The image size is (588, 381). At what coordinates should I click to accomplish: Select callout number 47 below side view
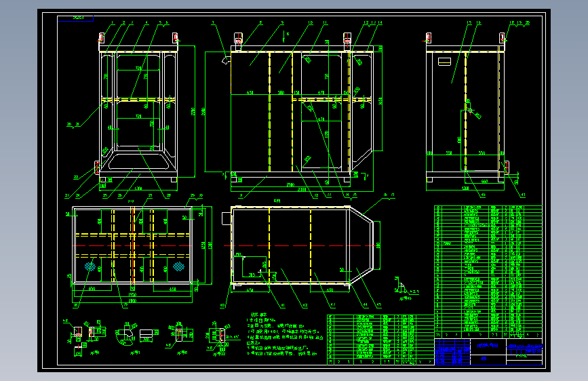(x=523, y=195)
